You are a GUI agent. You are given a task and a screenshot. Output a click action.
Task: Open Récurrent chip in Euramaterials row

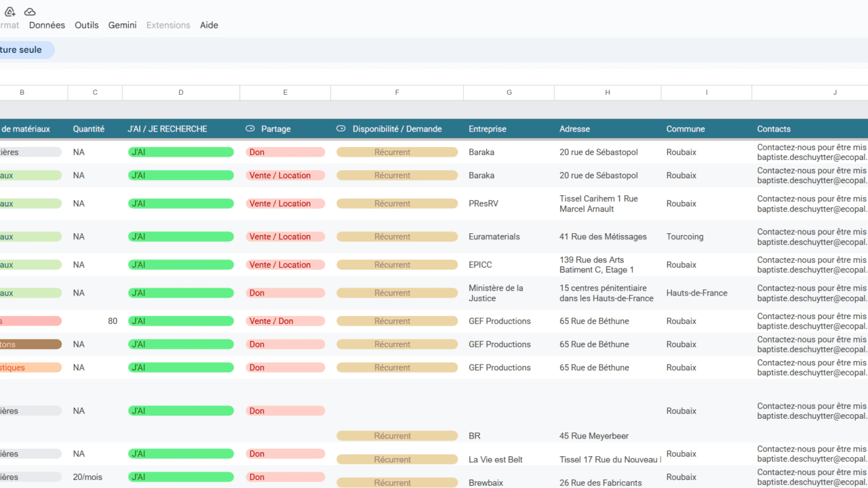click(x=397, y=237)
